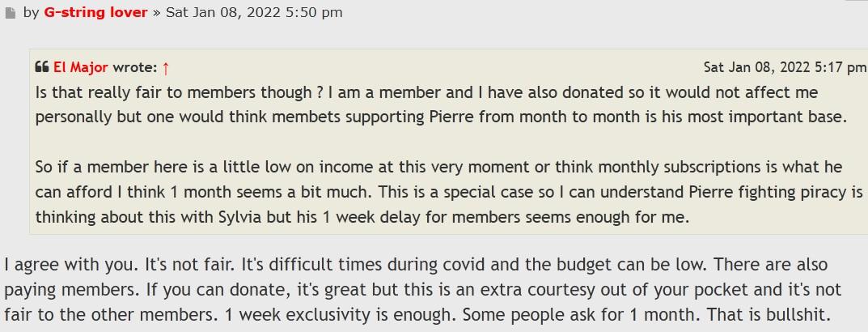Image resolution: width=868 pixels, height=332 pixels.
Task: Jump to original post via red up arrow
Action: point(166,68)
